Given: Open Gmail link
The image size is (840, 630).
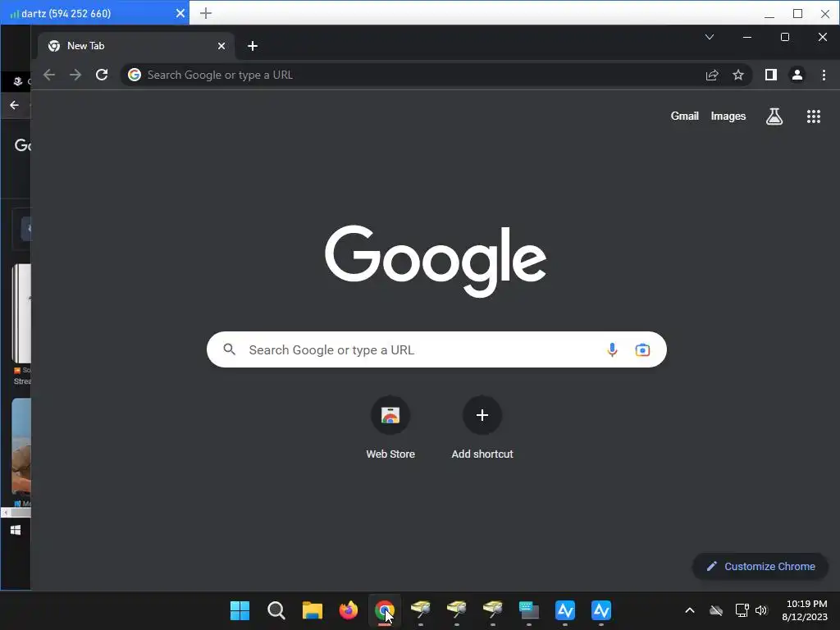Looking at the screenshot, I should (685, 116).
